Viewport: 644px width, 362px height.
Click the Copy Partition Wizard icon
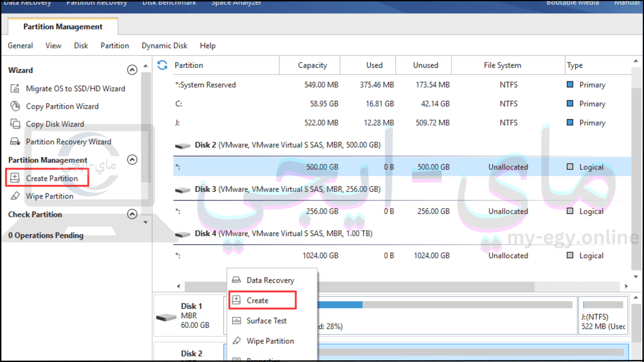[x=15, y=106]
